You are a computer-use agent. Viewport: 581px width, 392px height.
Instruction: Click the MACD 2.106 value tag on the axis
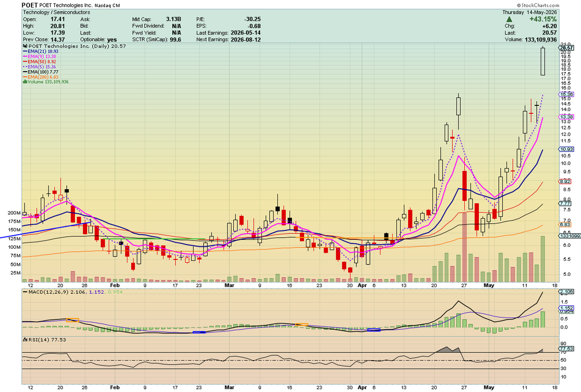566,292
